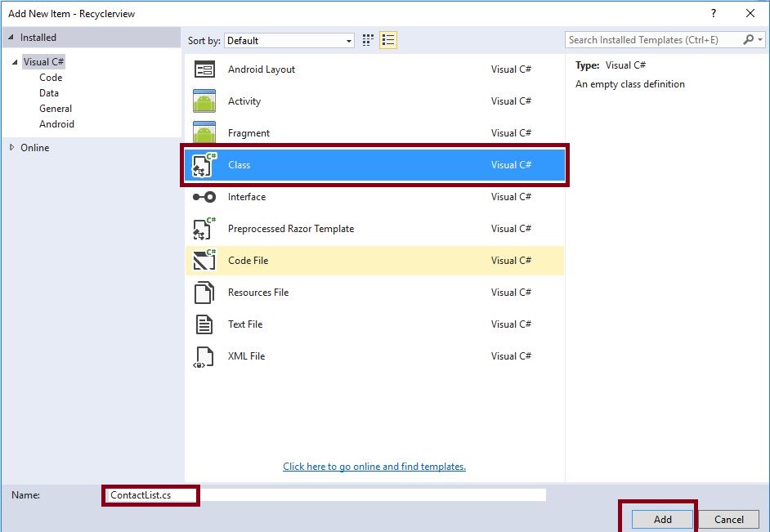Select the 'Activity' row label
This screenshot has width=770, height=532.
[x=244, y=101]
